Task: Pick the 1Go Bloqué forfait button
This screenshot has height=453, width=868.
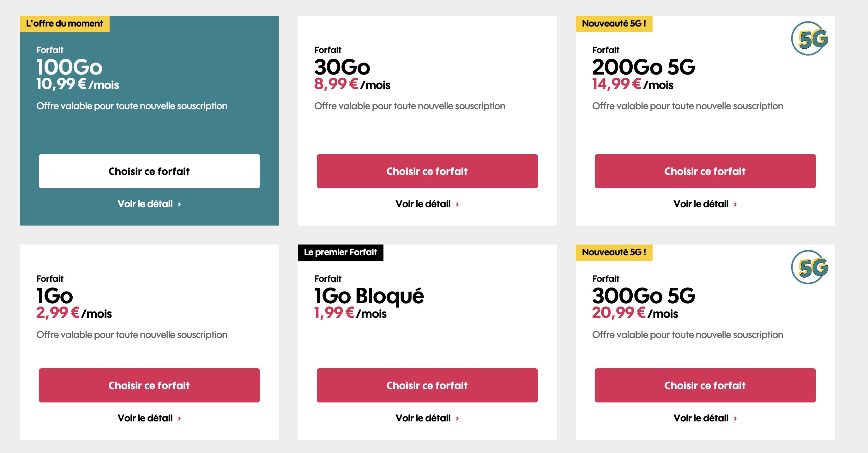Action: pos(427,385)
